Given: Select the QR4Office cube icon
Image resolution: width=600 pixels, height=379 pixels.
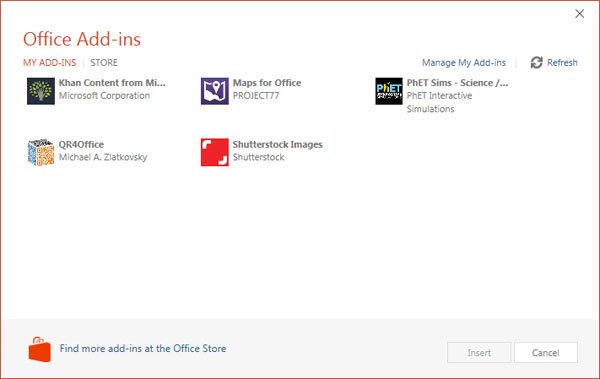Looking at the screenshot, I should click(x=41, y=152).
